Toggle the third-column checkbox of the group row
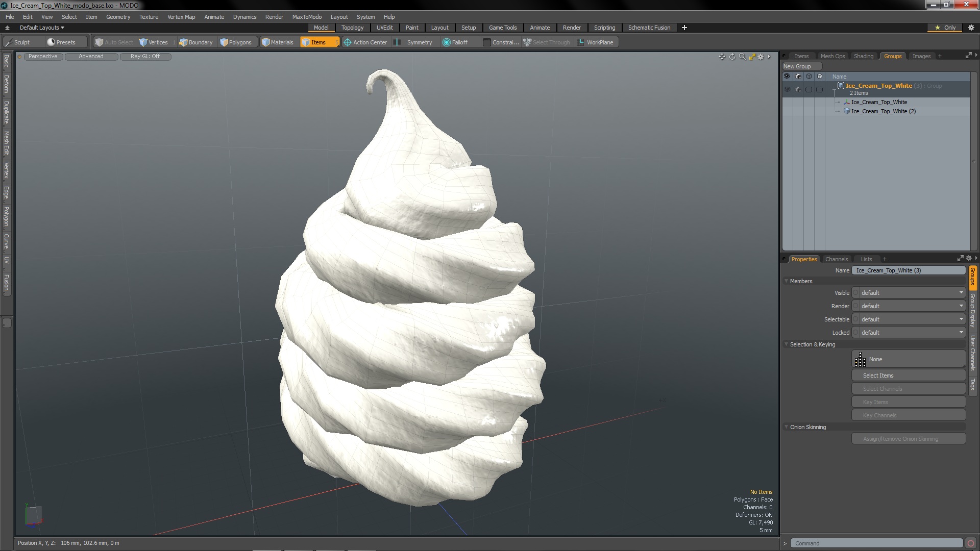This screenshot has height=551, width=980. tap(808, 89)
